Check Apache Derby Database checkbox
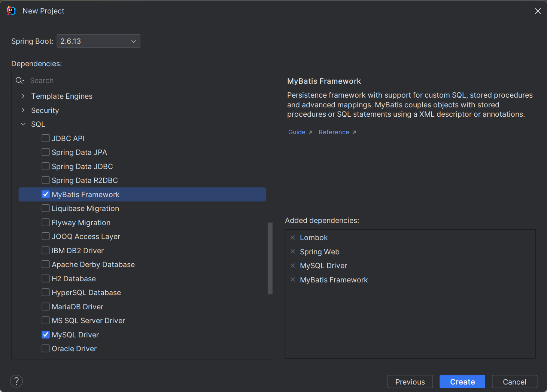 pyautogui.click(x=46, y=264)
